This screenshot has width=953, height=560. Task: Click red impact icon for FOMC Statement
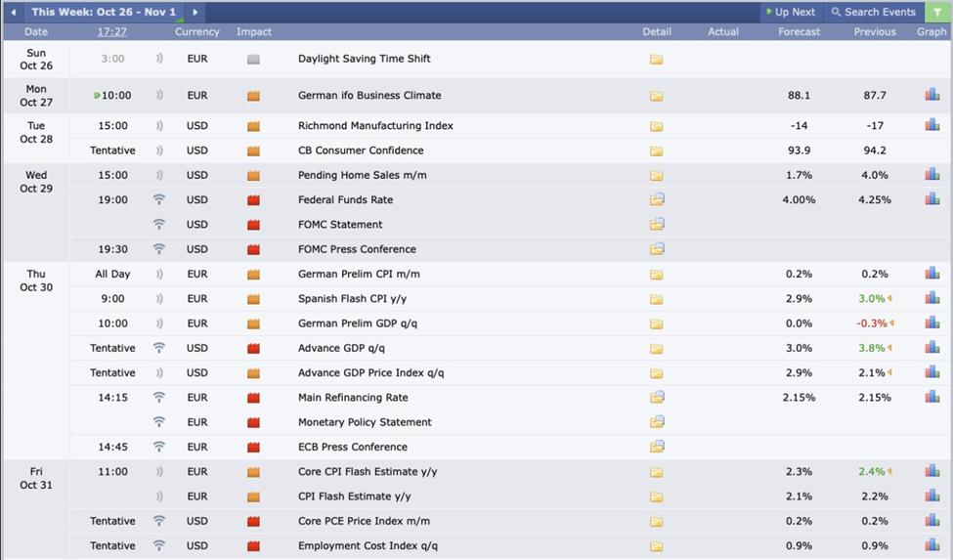coord(253,225)
